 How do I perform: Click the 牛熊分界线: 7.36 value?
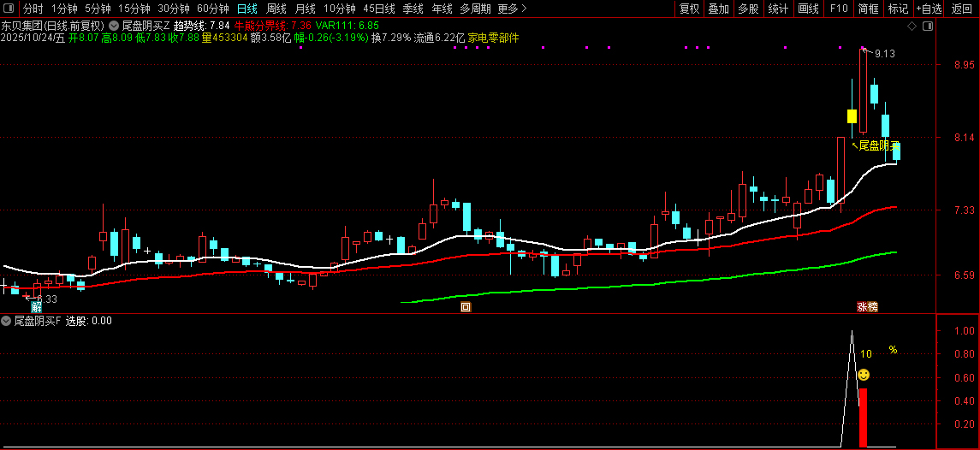click(x=272, y=26)
